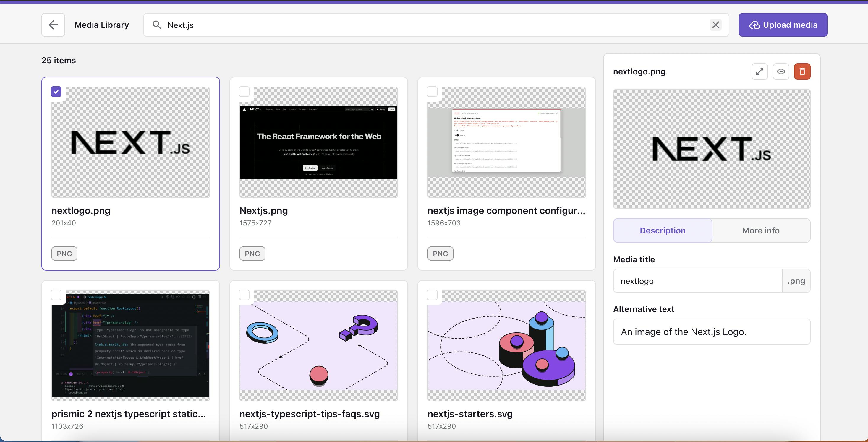Click the back arrow button

[x=53, y=25]
